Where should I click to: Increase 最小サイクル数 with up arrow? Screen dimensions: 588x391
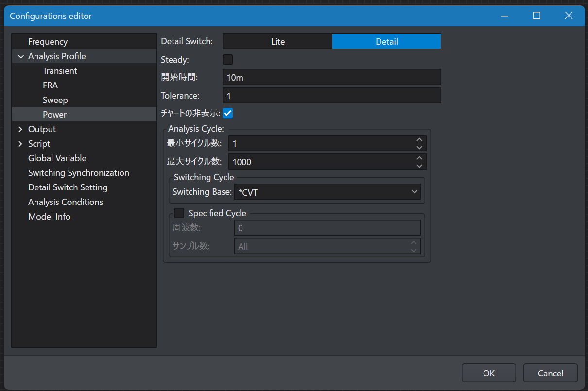tap(419, 139)
